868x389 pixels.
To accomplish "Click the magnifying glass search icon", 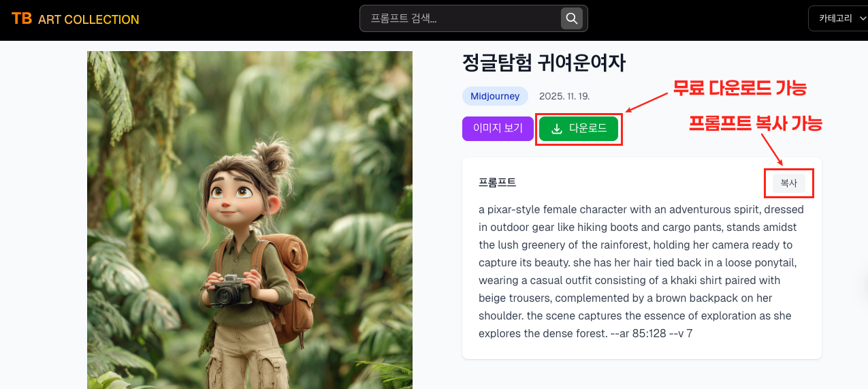I will 572,18.
